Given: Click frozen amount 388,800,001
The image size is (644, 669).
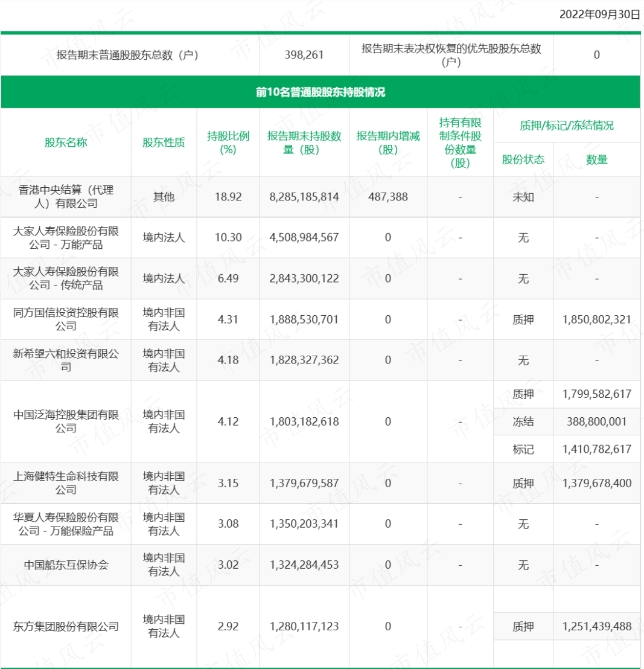Looking at the screenshot, I should (597, 421).
